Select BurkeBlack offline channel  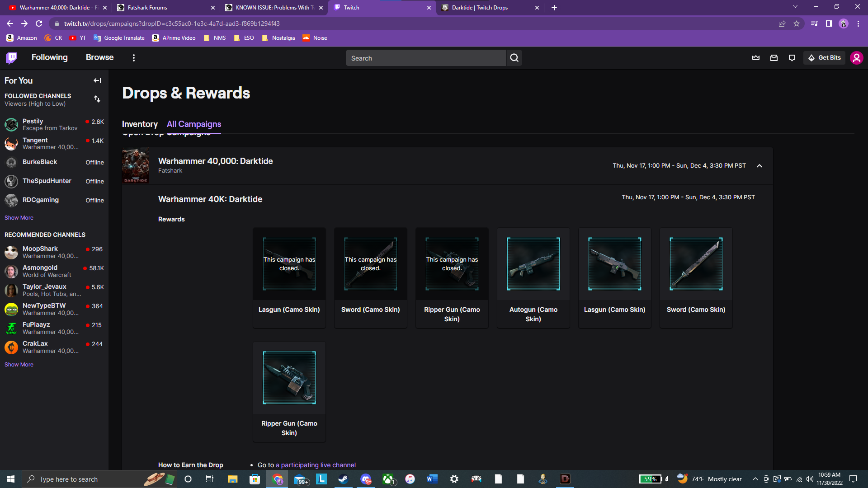[x=54, y=162]
